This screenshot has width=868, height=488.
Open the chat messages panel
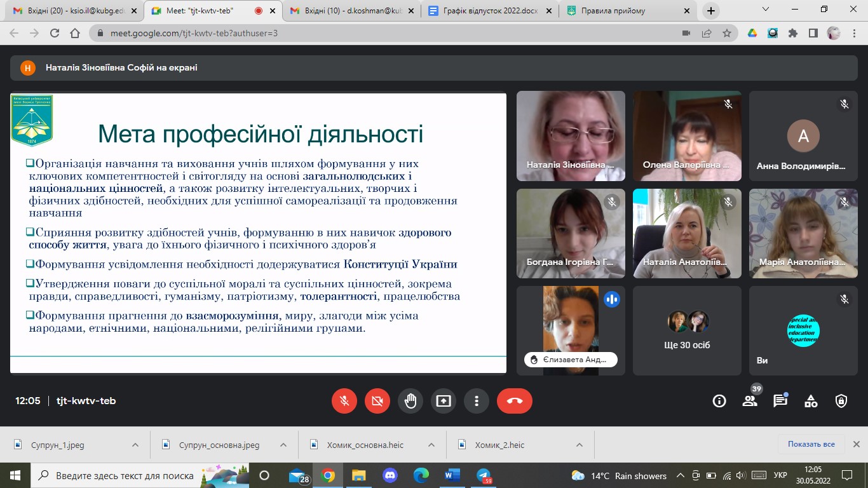click(780, 401)
